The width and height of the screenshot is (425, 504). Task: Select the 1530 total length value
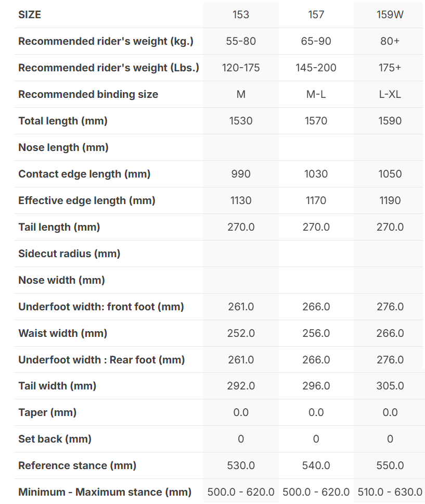[x=241, y=121]
